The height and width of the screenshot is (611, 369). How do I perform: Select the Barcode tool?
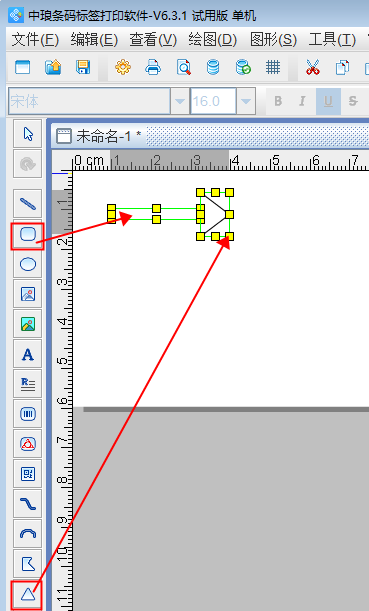pos(28,414)
